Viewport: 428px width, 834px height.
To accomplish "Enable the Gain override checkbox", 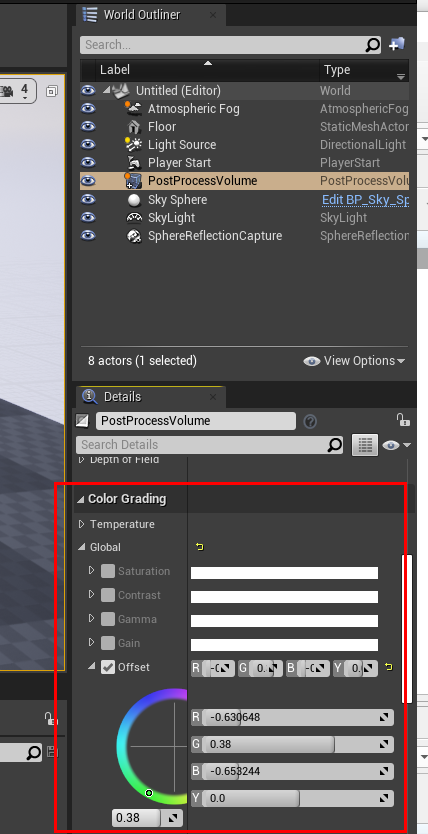I will 108,643.
